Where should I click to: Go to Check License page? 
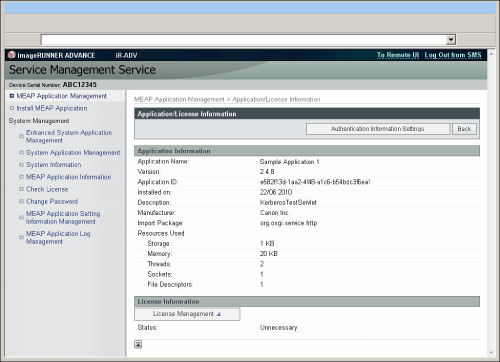point(47,189)
